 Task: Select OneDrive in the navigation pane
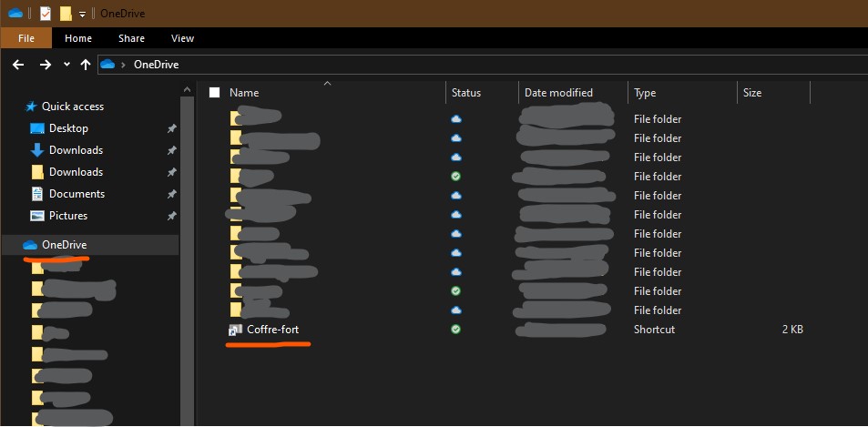tap(64, 245)
